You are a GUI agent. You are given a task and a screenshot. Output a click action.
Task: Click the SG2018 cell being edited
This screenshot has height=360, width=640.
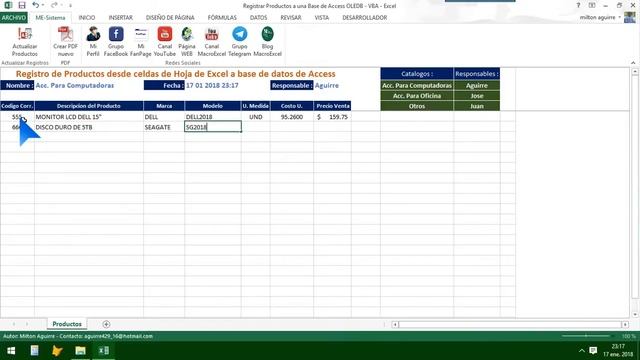point(213,127)
